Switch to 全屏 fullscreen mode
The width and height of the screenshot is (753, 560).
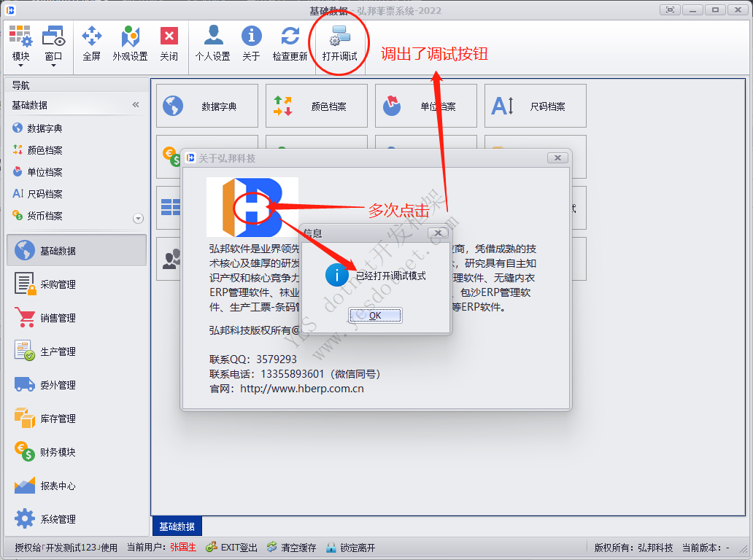click(x=91, y=44)
